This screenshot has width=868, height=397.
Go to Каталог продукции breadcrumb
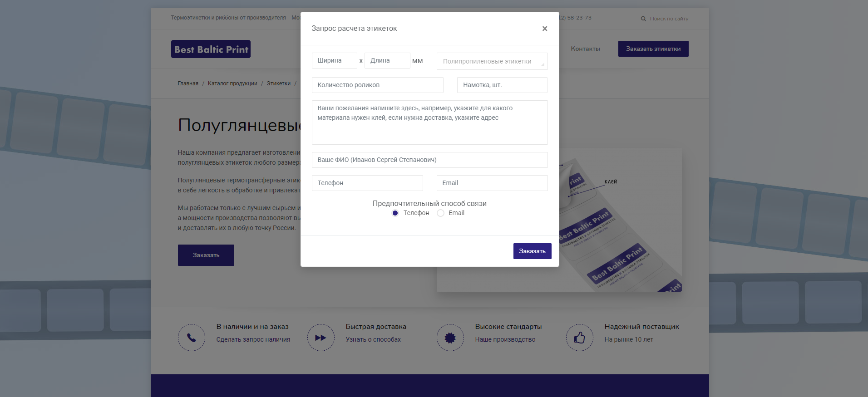point(232,83)
